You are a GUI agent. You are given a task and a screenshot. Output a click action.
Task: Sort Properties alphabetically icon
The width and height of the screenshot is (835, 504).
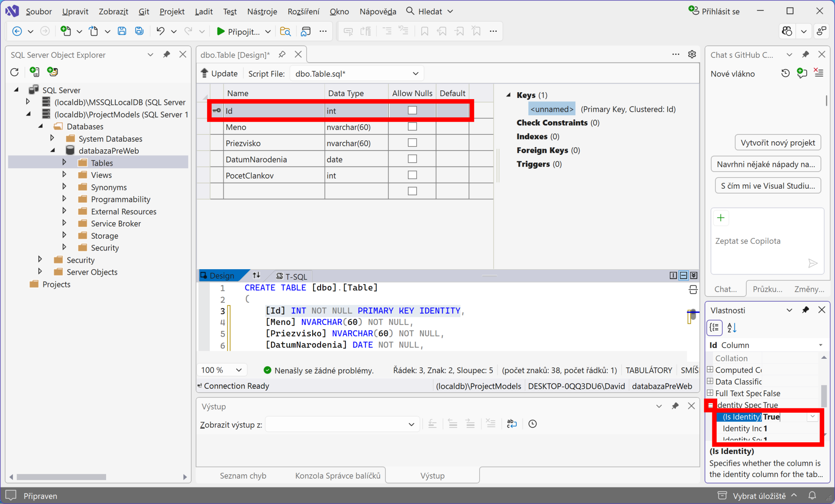coord(732,327)
